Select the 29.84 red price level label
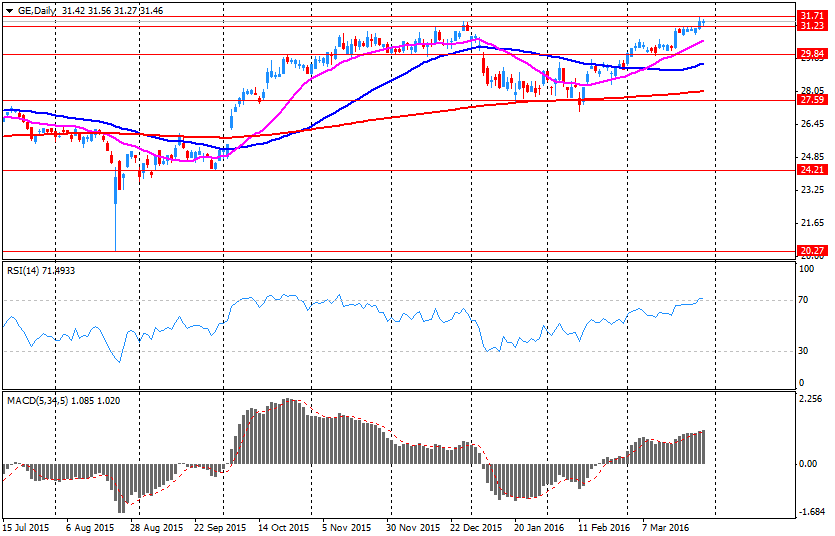The height and width of the screenshot is (536, 835). 812,54
